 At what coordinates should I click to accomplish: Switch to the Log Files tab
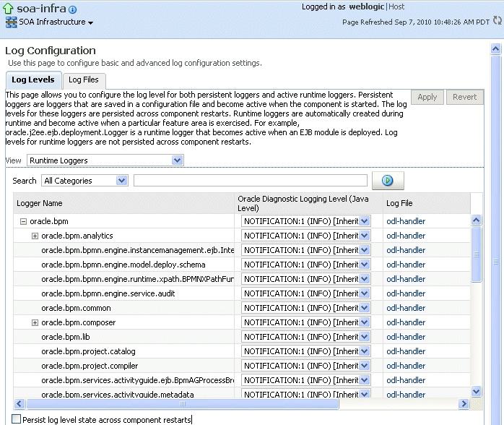84,80
